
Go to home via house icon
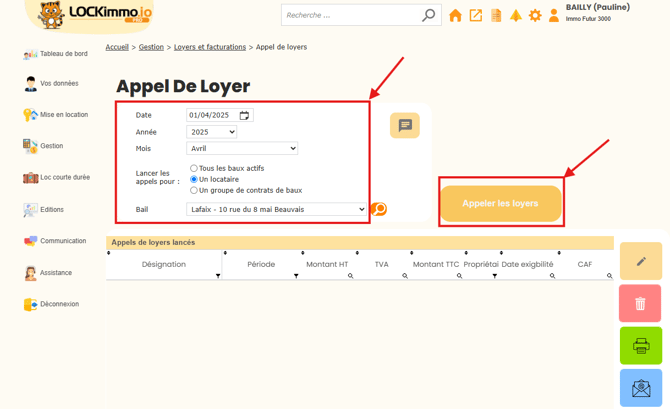(x=455, y=15)
